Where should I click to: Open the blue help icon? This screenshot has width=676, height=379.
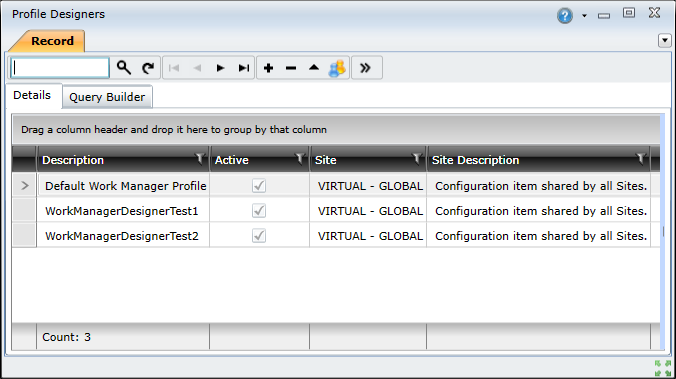(x=564, y=16)
